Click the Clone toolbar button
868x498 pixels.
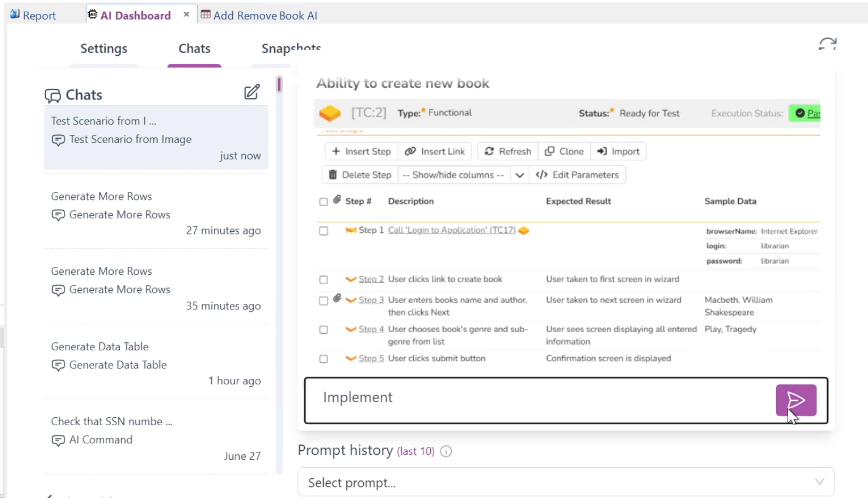tap(564, 151)
